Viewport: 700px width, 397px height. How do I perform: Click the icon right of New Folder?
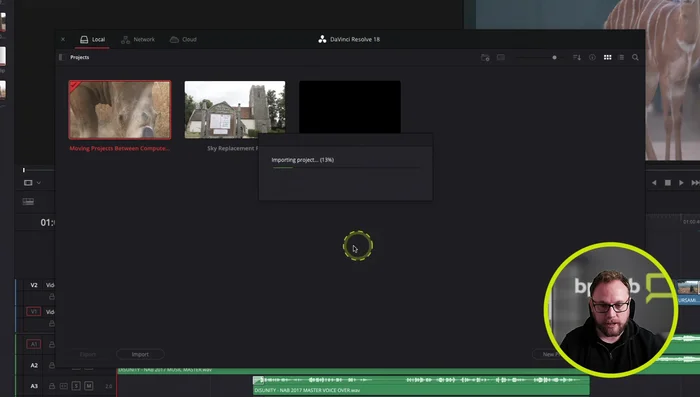tap(501, 57)
